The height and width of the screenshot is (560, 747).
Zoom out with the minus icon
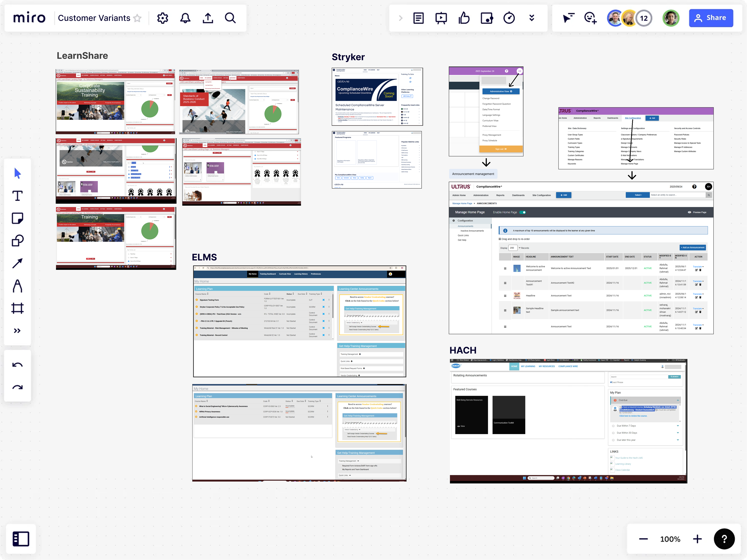(643, 539)
